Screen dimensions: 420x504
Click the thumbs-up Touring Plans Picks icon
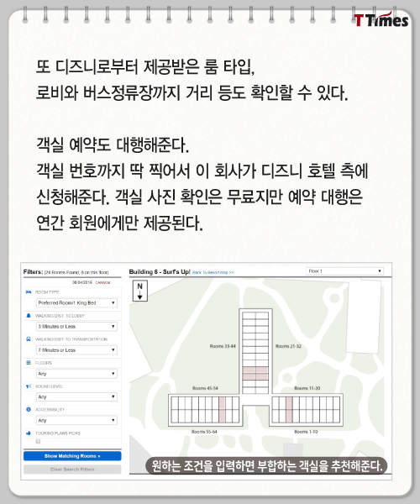click(29, 433)
